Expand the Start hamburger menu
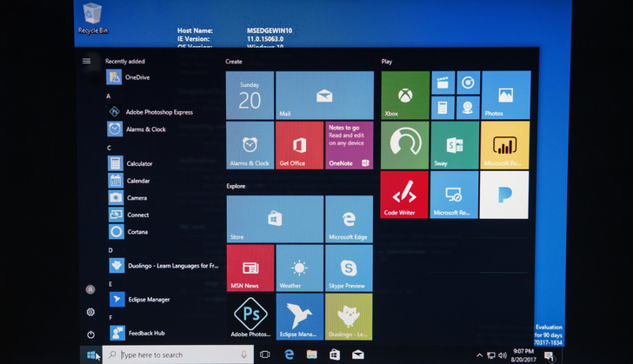The width and height of the screenshot is (633, 364). tap(86, 61)
